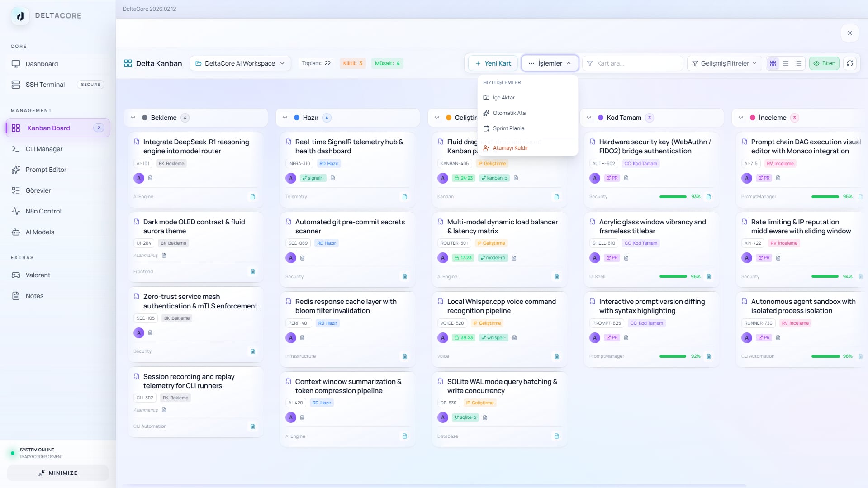This screenshot has width=868, height=488.
Task: Launch SSH Terminal in sidebar
Action: click(x=57, y=85)
